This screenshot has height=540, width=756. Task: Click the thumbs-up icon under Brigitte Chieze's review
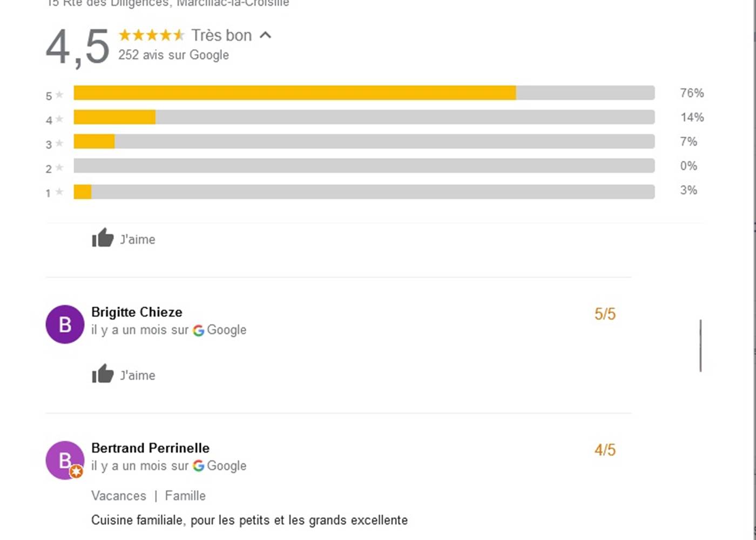102,374
